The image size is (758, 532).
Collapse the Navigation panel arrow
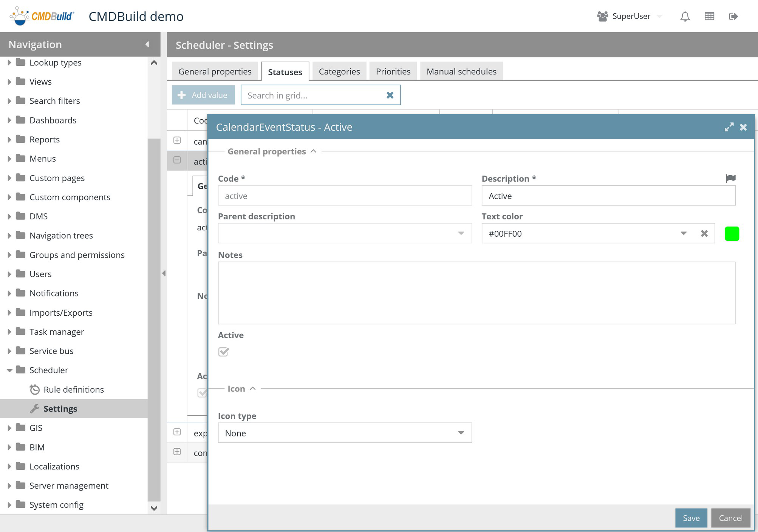(147, 45)
